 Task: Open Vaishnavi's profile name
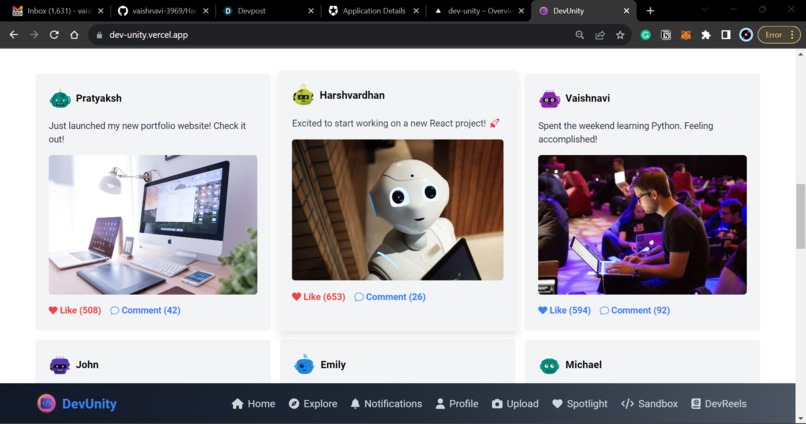pyautogui.click(x=588, y=98)
